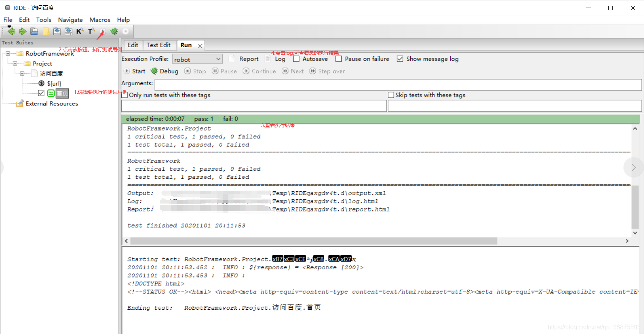Click the Log document icon

point(268,59)
